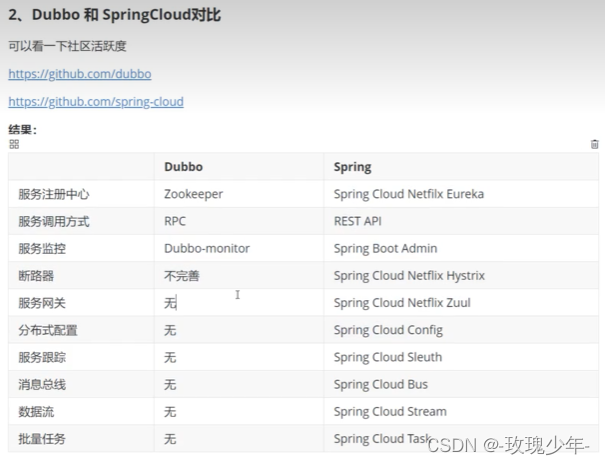Viewport: 605px width, 465px height.
Task: Click the REST API cell
Action: [x=461, y=221]
